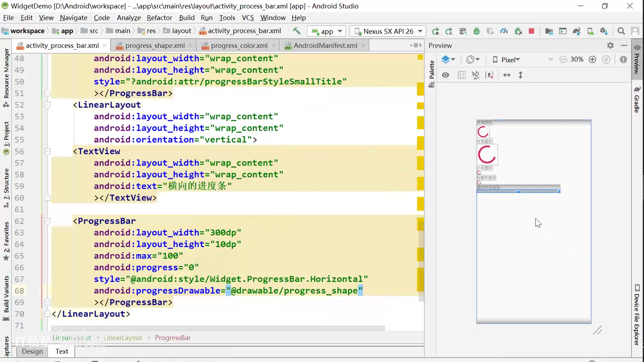Stop the running app with red square
644x362 pixels.
(x=531, y=31)
